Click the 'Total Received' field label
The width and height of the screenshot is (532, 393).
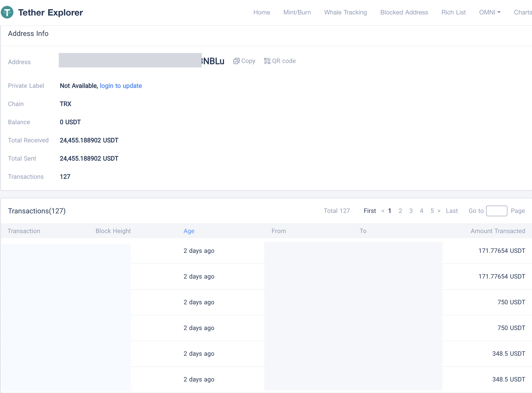tap(28, 140)
